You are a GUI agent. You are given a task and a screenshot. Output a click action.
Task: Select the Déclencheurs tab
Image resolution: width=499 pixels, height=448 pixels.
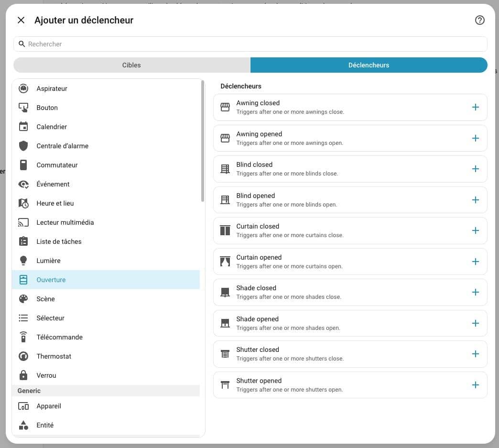369,65
